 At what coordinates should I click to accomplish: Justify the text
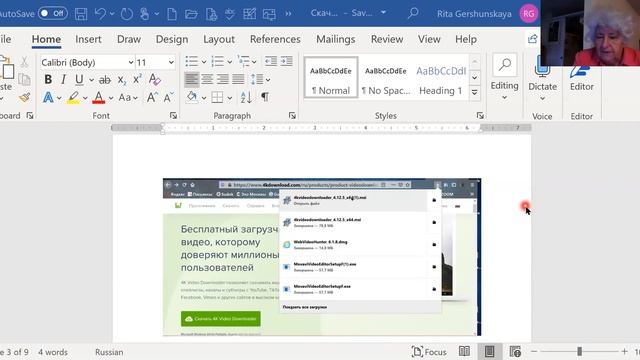(x=238, y=79)
